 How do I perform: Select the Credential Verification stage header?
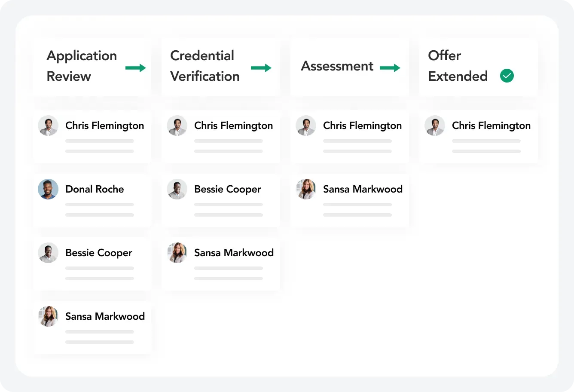tap(205, 66)
